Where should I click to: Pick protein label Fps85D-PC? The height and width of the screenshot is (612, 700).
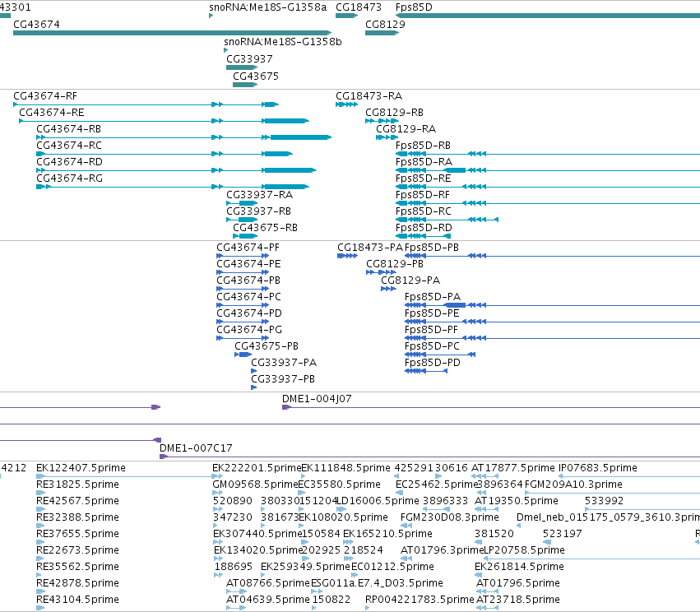(432, 346)
